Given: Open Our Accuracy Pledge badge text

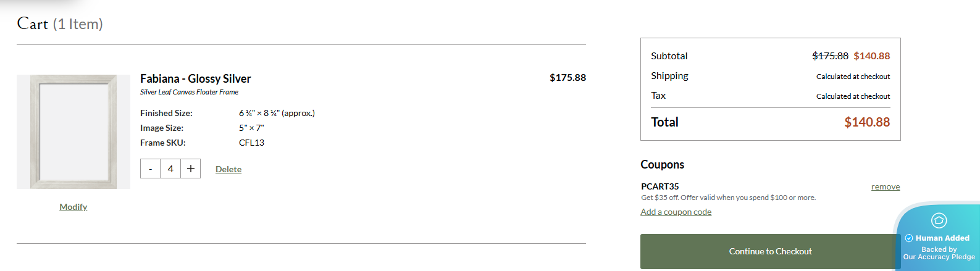Looking at the screenshot, I should click(x=939, y=257).
